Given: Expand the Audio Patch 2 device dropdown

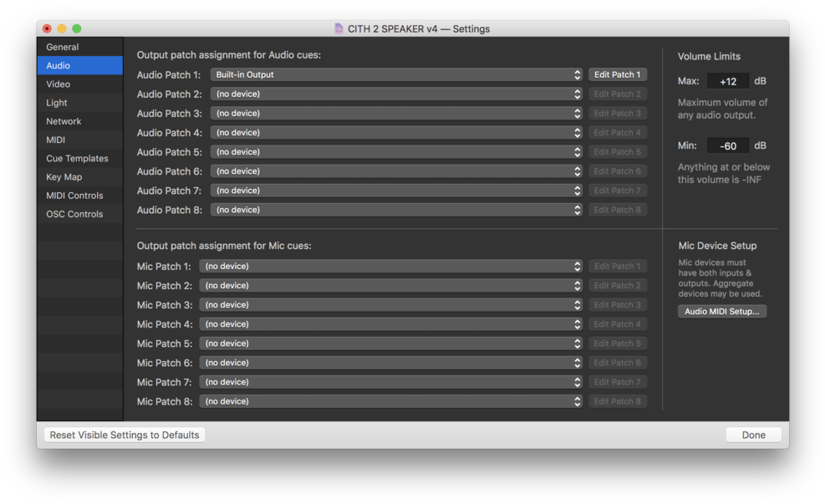Looking at the screenshot, I should tap(396, 94).
